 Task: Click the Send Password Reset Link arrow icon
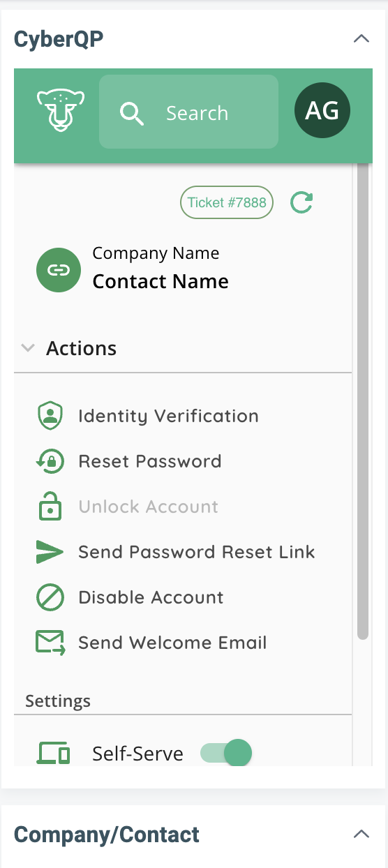pos(50,552)
